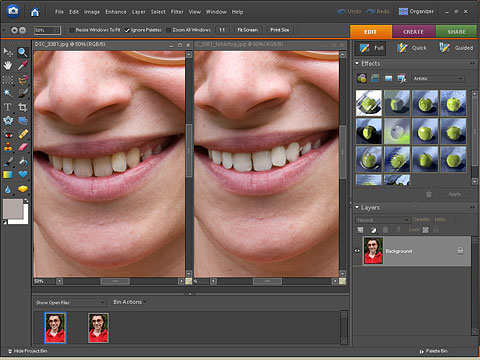Show Layer Styles category in Effects
Screen dimensions: 480x360
pos(375,78)
